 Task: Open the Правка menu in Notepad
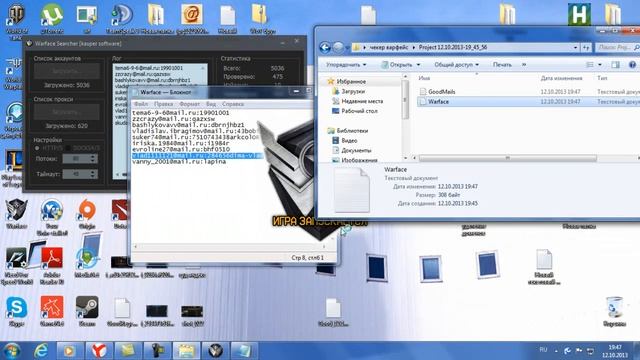point(163,104)
